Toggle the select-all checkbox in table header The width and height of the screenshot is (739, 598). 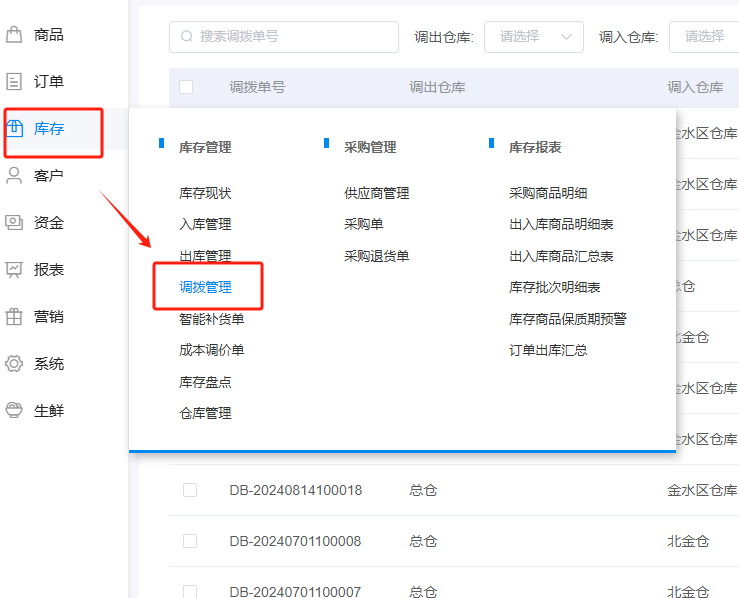186,87
